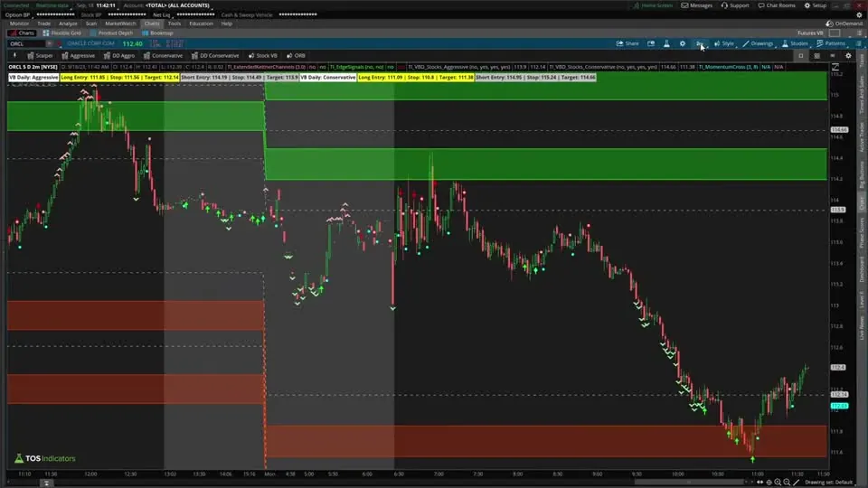Image resolution: width=868 pixels, height=488 pixels.
Task: Select the drawing line tool icon
Action: click(x=796, y=483)
